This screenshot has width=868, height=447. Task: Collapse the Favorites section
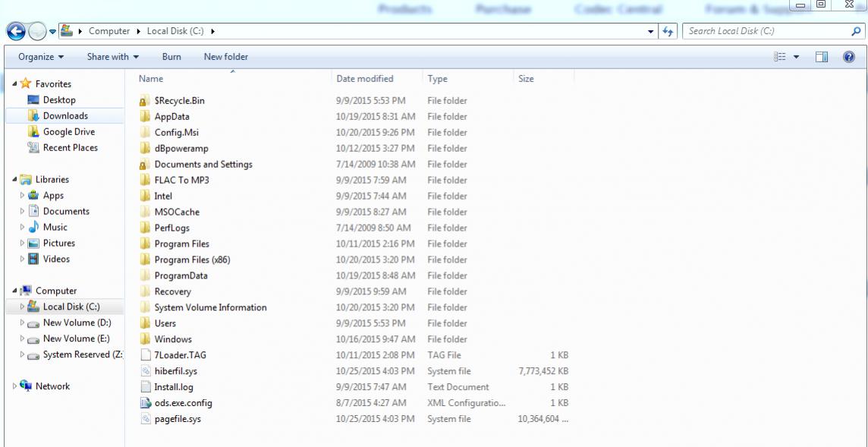click(15, 84)
